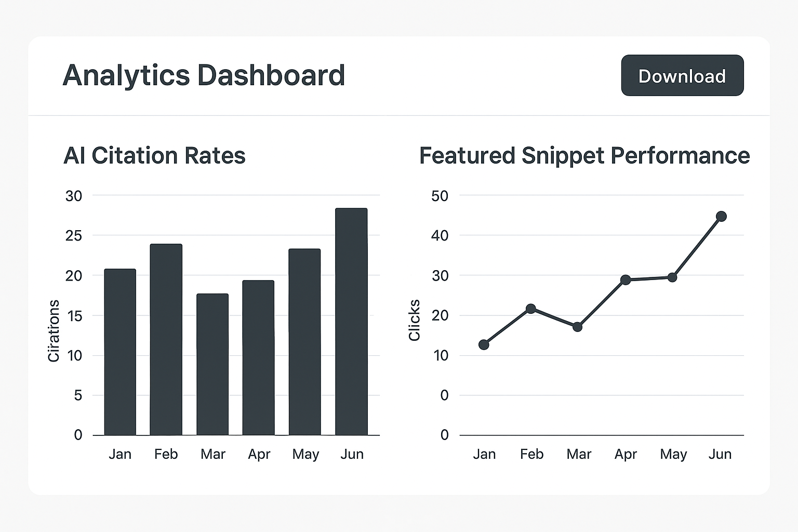Click the Jun label on the line chart axis

pos(721,454)
